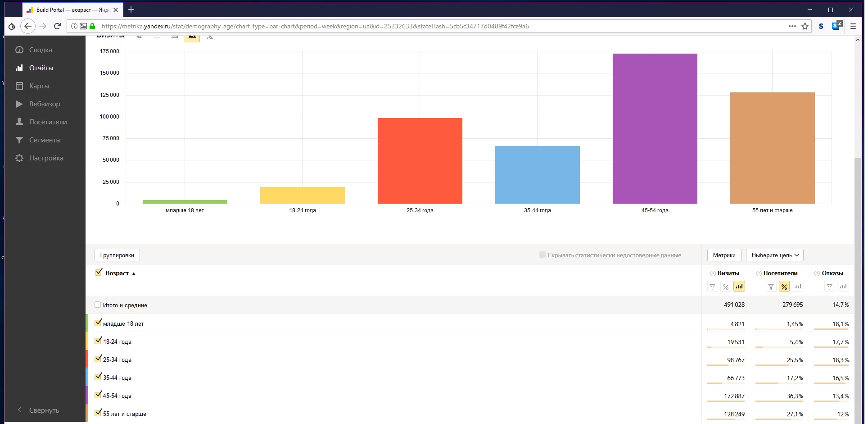Click the blue S extension icon
Viewport: 868px width, 424px height.
(821, 26)
